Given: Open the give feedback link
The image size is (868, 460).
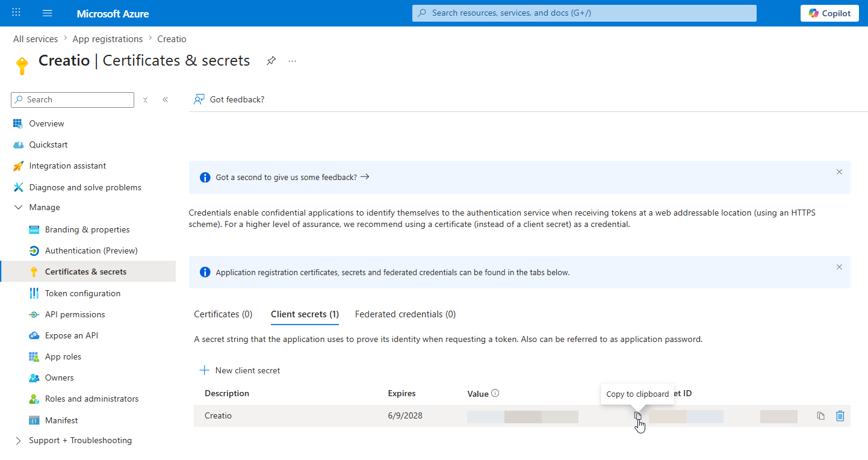Looking at the screenshot, I should click(293, 177).
